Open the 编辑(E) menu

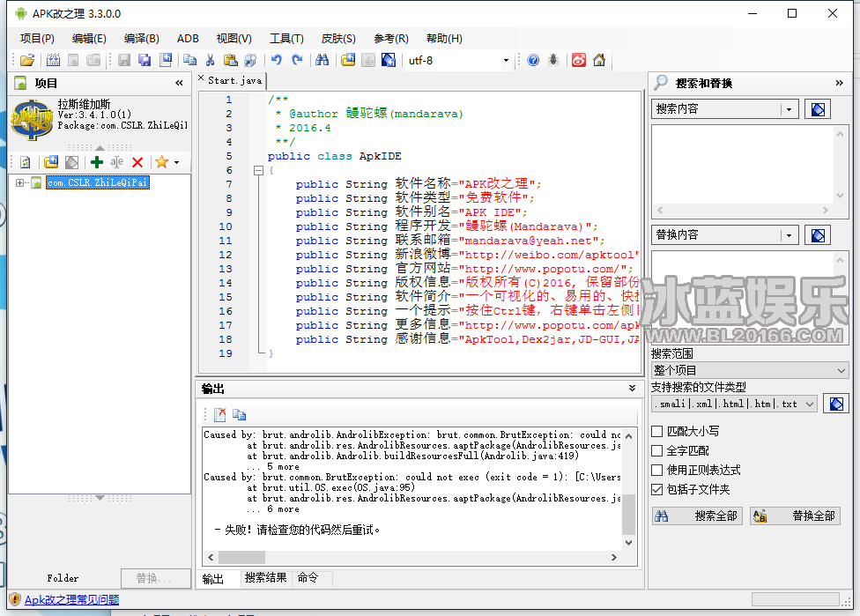89,39
